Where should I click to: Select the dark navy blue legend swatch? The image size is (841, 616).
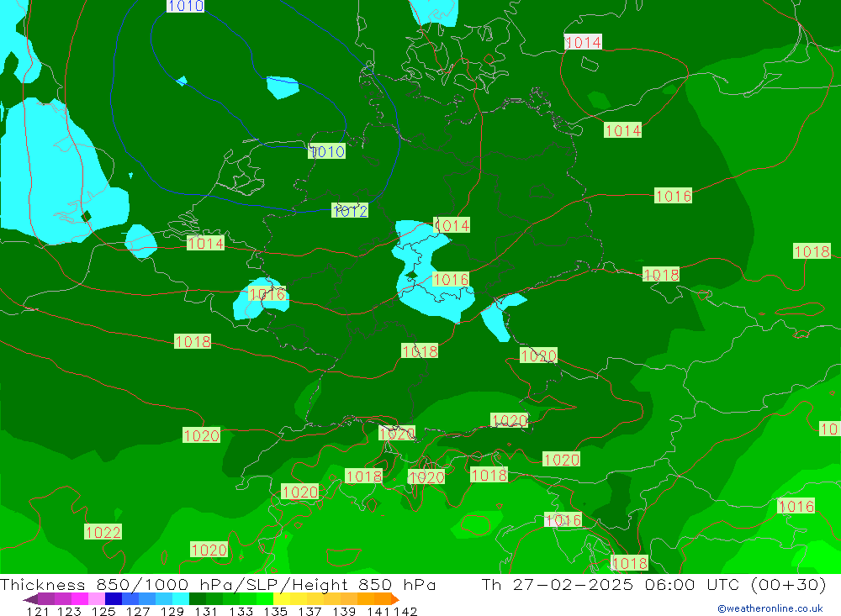point(114,599)
